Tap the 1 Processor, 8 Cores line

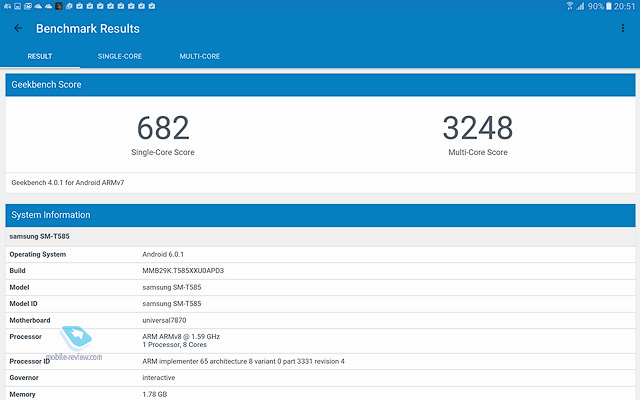[174, 345]
